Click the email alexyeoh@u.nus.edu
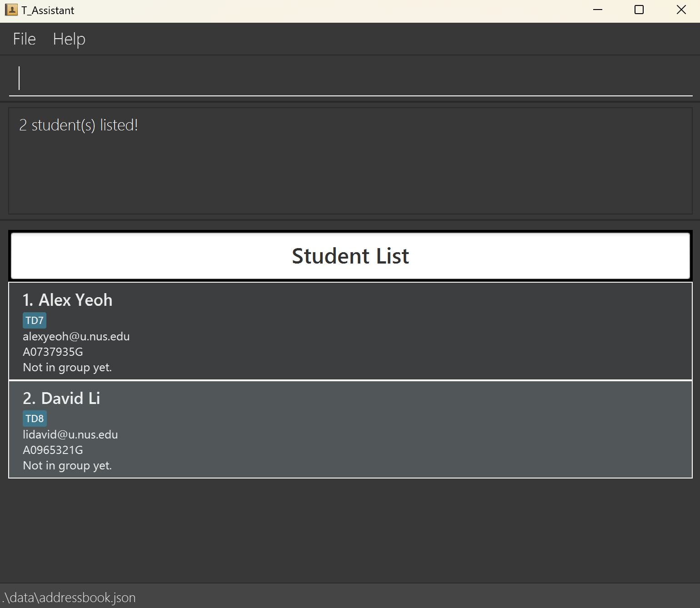Viewport: 700px width, 608px height. (x=76, y=337)
